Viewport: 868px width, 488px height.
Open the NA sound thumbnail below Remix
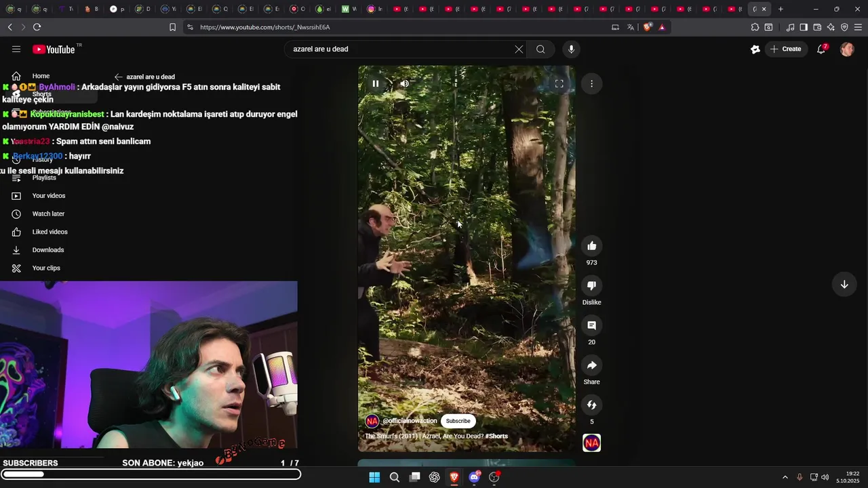pos(591,443)
